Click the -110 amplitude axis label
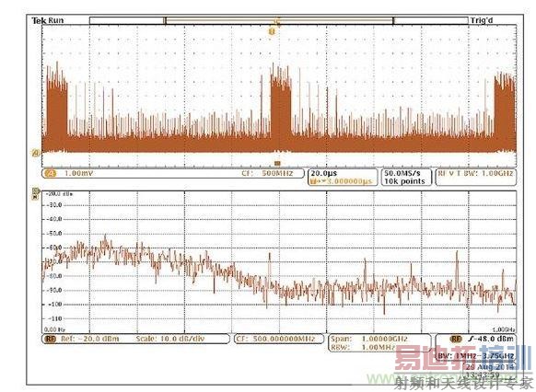Viewport: 536px width, 392px height. pos(54,318)
